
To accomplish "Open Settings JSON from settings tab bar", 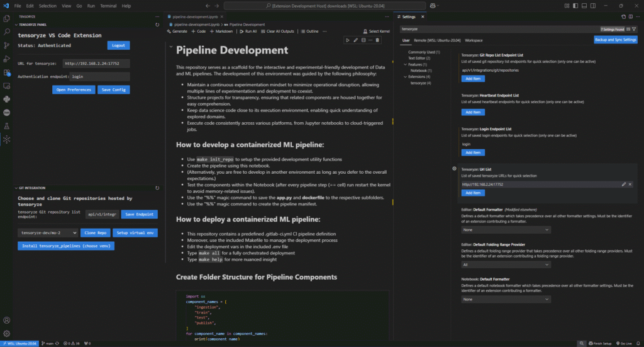I will [x=623, y=17].
